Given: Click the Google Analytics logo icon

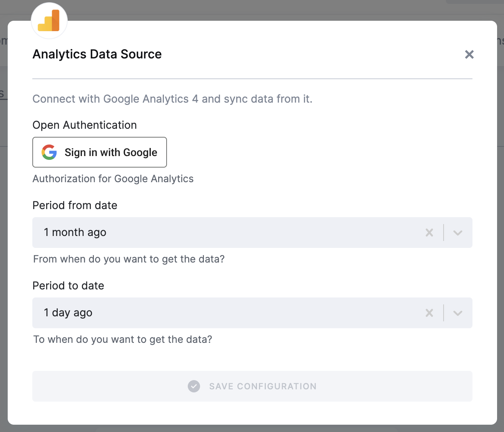Looking at the screenshot, I should (49, 20).
